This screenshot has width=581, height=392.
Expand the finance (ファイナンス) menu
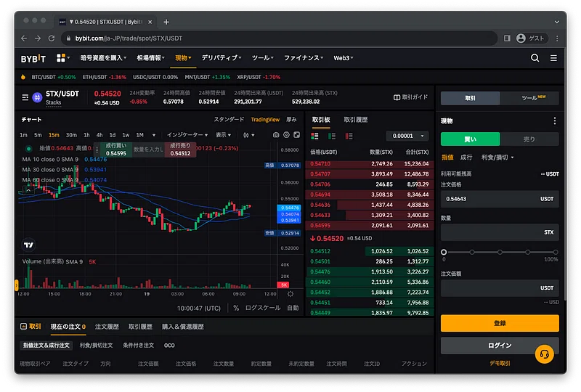point(304,58)
